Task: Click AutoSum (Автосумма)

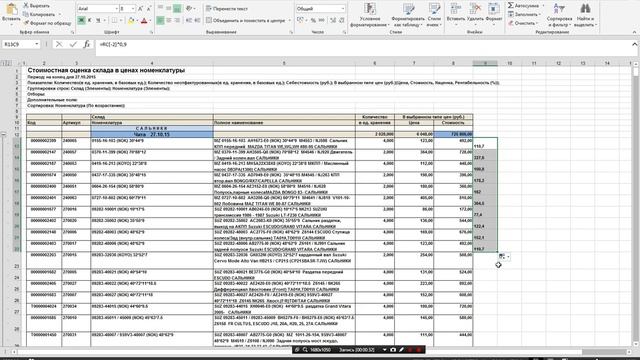Action: point(523,6)
